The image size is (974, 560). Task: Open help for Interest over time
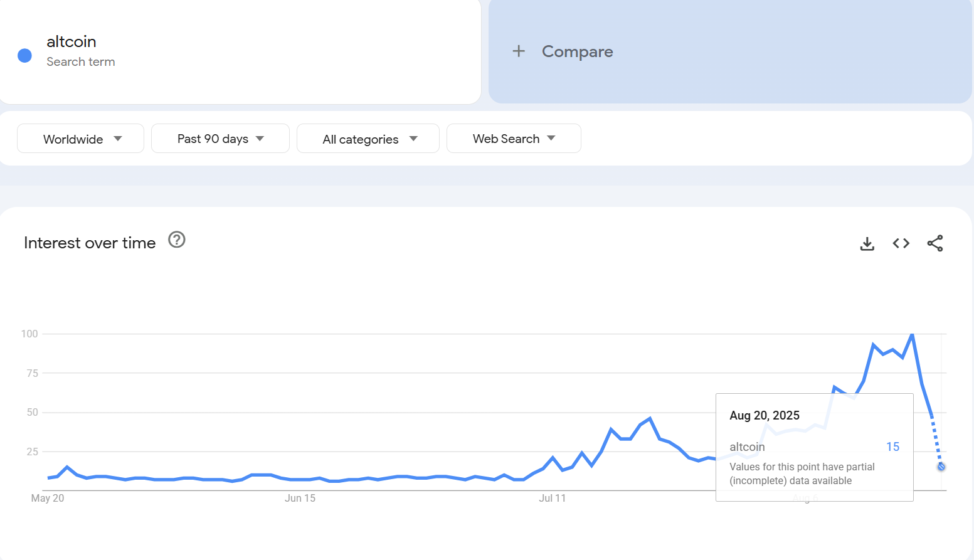click(177, 240)
